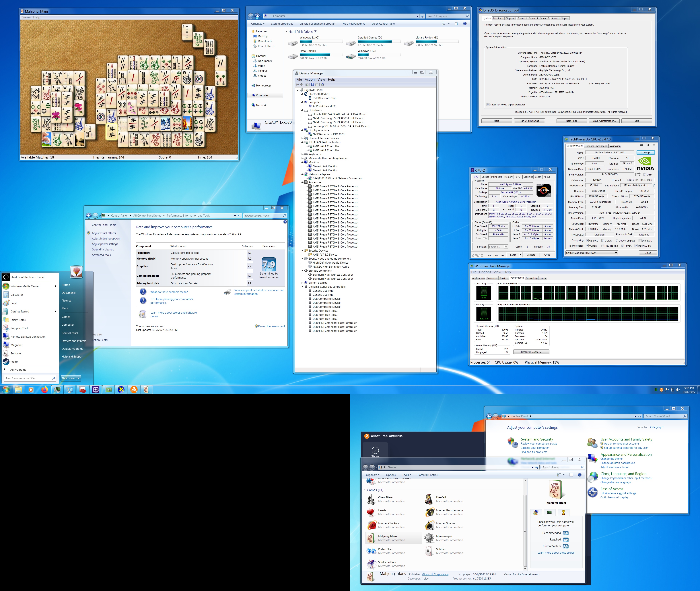Image resolution: width=700 pixels, height=591 pixels.
Task: Toggle the UEFI checkbox in GPU-Z
Action: point(644,175)
